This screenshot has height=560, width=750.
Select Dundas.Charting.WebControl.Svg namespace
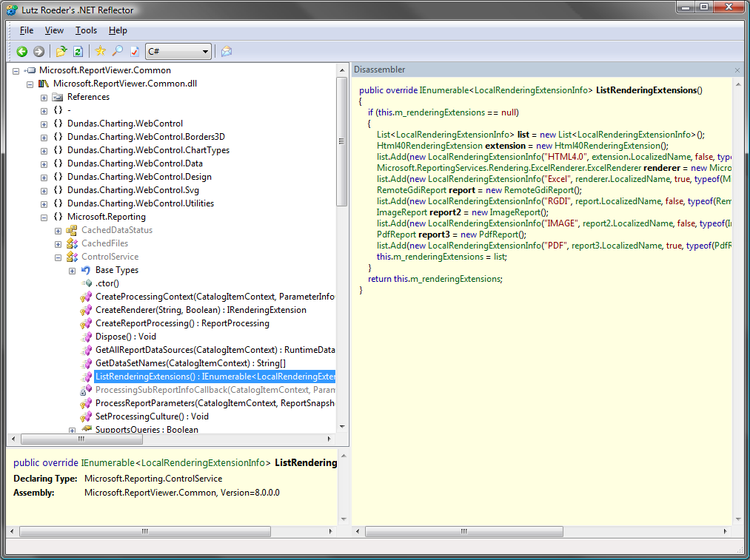click(133, 190)
